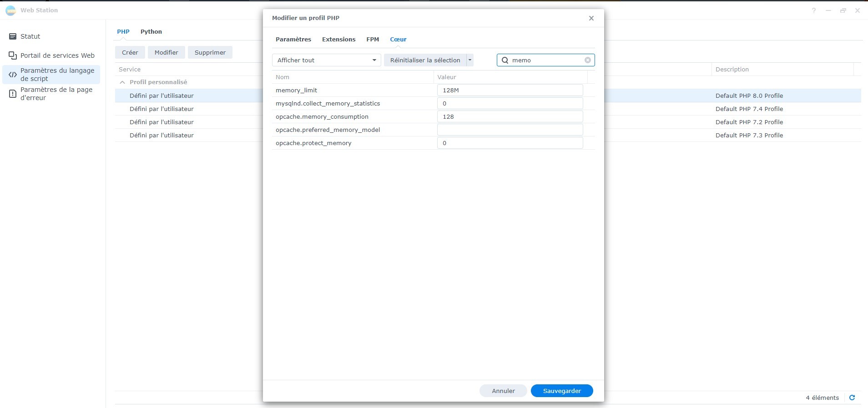This screenshot has width=868, height=408.
Task: Close the Modifier un profil PHP dialog
Action: pyautogui.click(x=591, y=18)
